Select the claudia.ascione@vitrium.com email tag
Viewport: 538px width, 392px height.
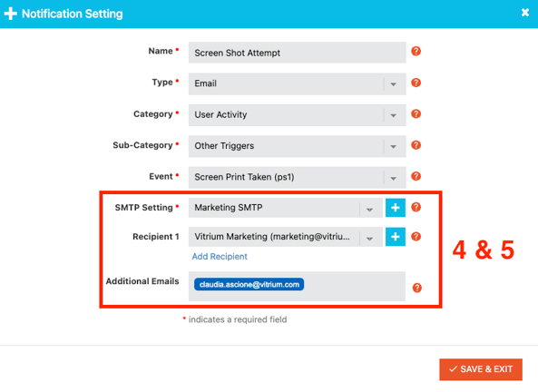(249, 284)
